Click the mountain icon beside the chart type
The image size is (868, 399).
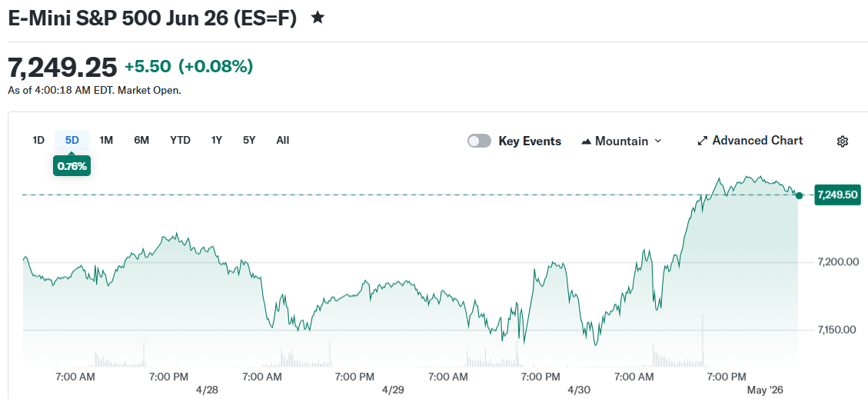pyautogui.click(x=587, y=141)
